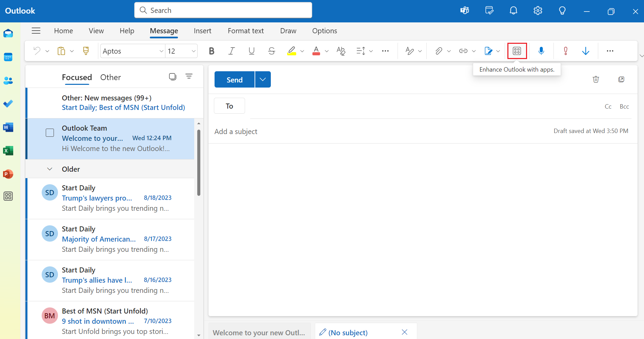
Task: Start Dictate with the microphone icon
Action: [541, 51]
